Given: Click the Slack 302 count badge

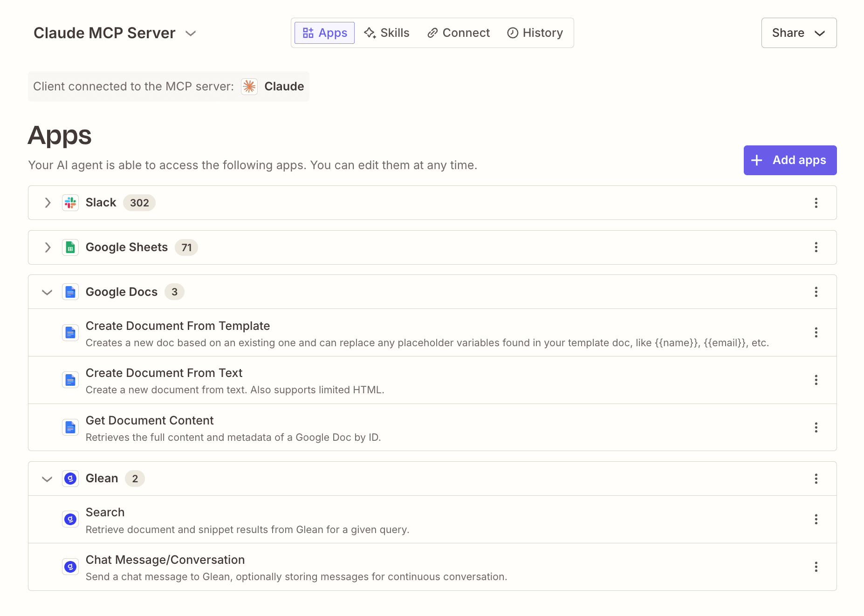Looking at the screenshot, I should (139, 203).
